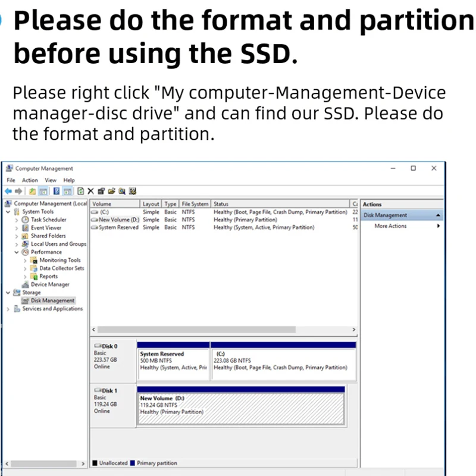The width and height of the screenshot is (476, 476).
Task: Expand the Task Scheduler node
Action: point(17,220)
